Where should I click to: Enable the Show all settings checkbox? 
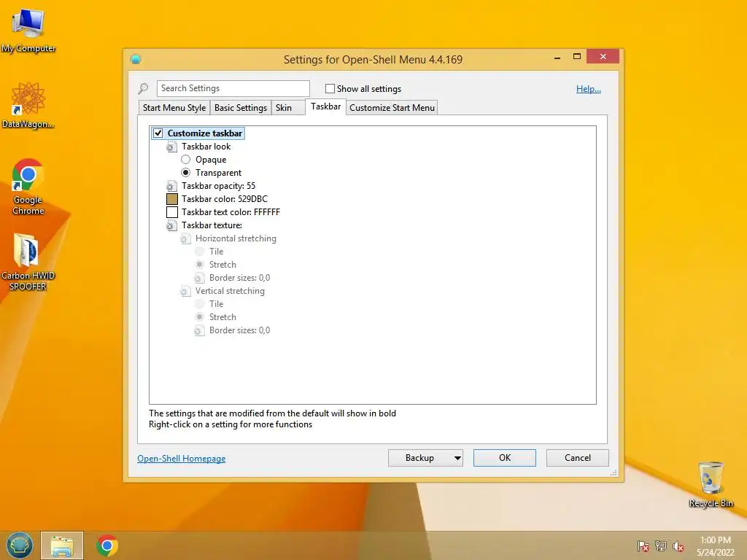coord(330,88)
